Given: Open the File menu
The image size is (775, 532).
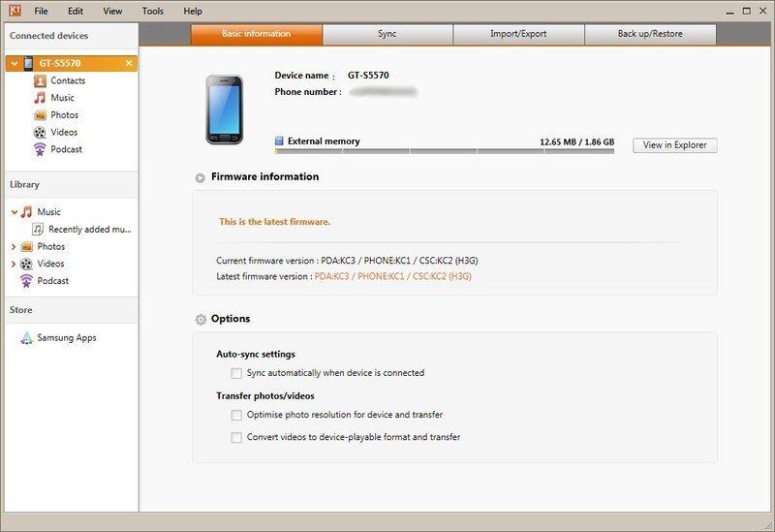Looking at the screenshot, I should click(x=41, y=11).
